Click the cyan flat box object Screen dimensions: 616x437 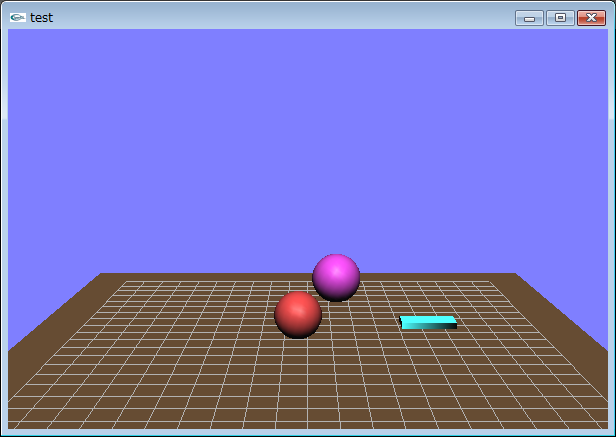pos(428,322)
